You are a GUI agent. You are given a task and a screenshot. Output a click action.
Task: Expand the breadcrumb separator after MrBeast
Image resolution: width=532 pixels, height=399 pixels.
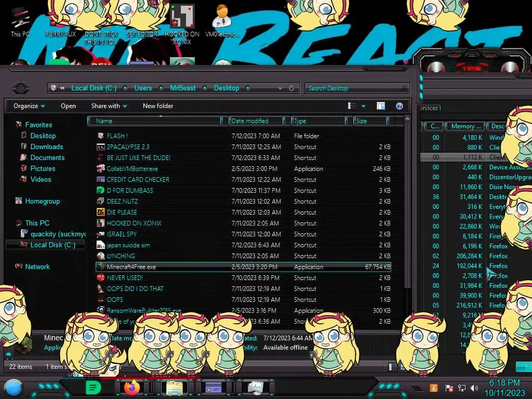click(x=205, y=88)
